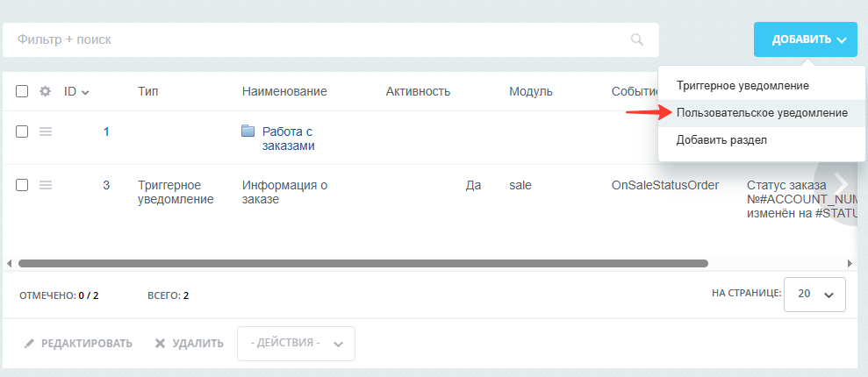This screenshot has height=377, width=868.
Task: Click the sale module cell
Action: pyautogui.click(x=520, y=185)
